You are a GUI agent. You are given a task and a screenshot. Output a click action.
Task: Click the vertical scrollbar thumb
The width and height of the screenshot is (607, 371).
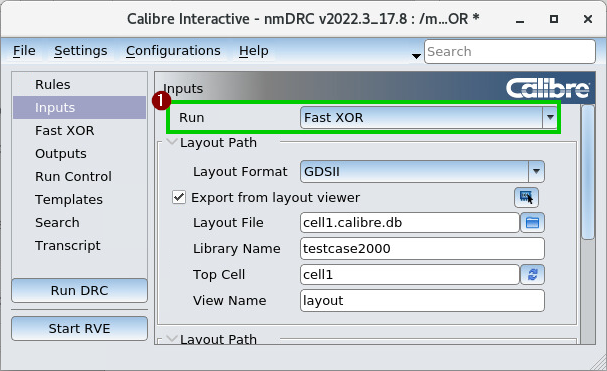[588, 172]
